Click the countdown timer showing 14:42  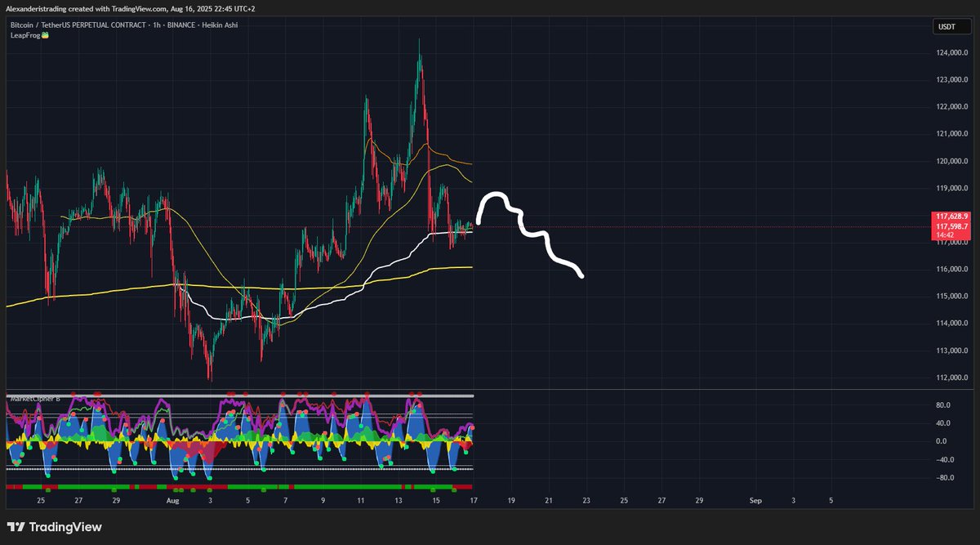[943, 233]
